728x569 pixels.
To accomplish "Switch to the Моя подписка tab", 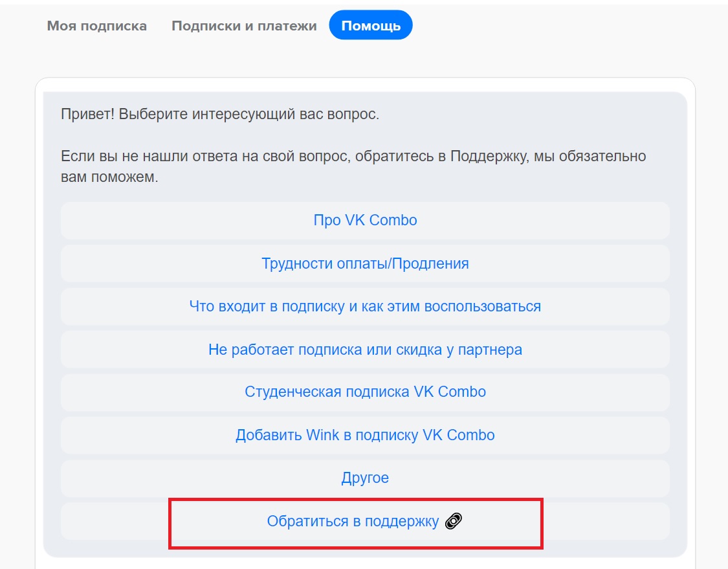I will 97,26.
